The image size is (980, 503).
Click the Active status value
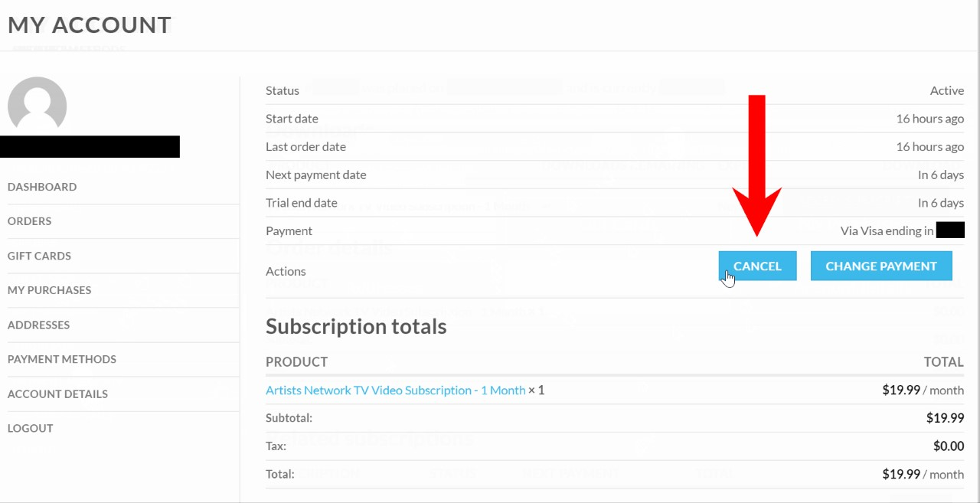(947, 90)
